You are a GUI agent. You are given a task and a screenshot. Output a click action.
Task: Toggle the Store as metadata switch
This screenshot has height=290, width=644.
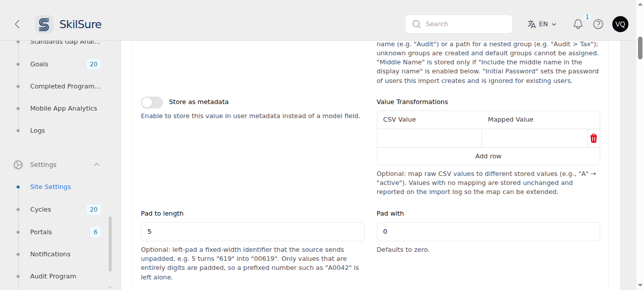(x=152, y=103)
